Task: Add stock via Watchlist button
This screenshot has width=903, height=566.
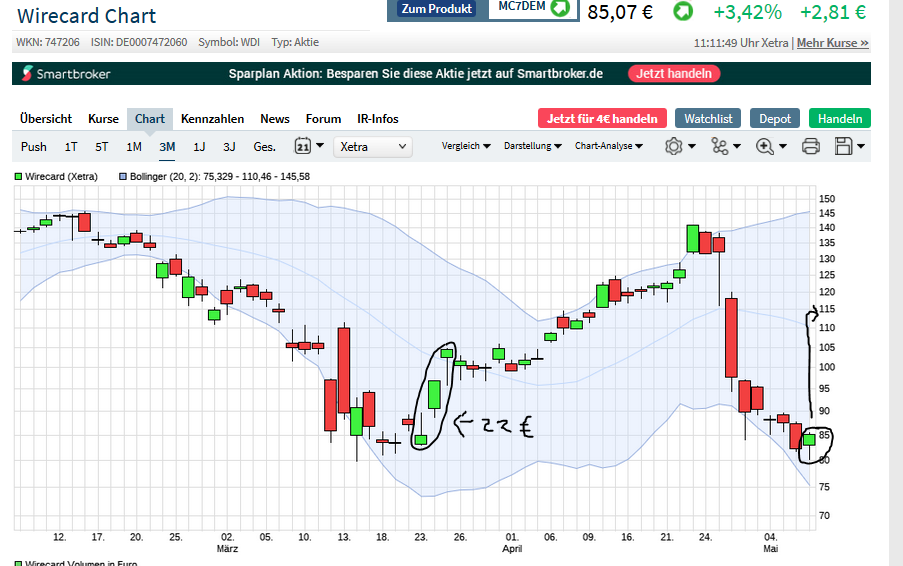Action: (708, 119)
